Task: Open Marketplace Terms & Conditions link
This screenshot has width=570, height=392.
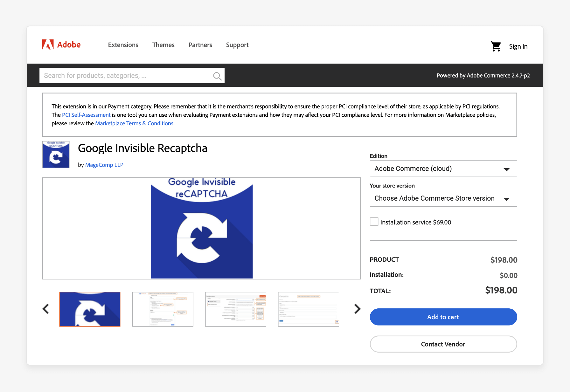Action: (x=134, y=123)
